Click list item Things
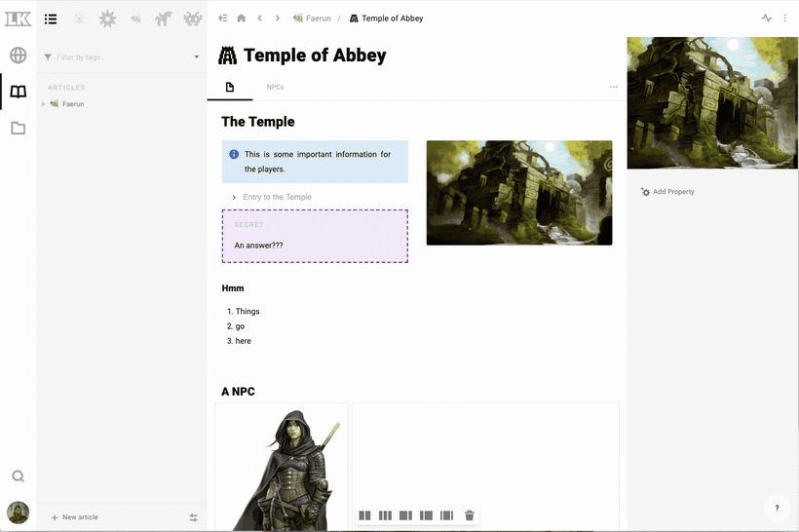The image size is (799, 532). click(247, 312)
